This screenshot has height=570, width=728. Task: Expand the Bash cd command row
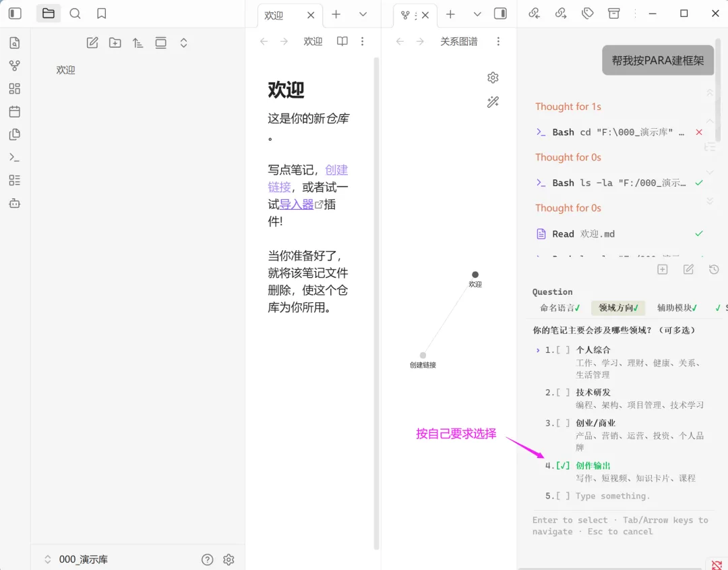tap(619, 132)
